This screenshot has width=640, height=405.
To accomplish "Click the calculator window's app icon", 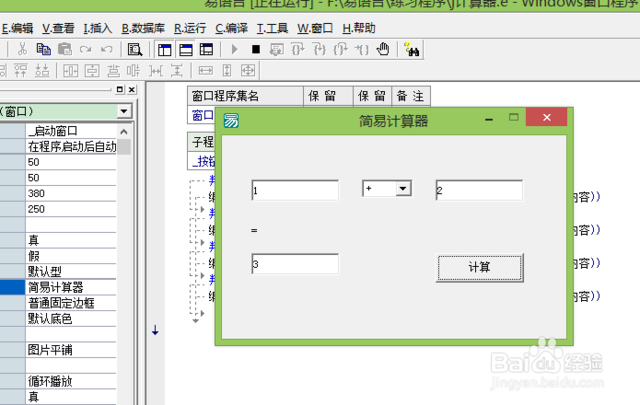I will pos(232,121).
